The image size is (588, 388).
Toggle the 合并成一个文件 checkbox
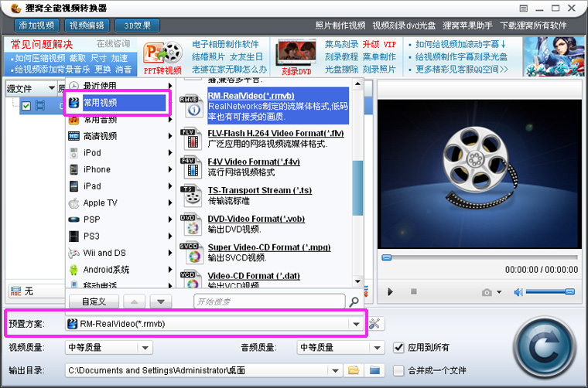(398, 371)
